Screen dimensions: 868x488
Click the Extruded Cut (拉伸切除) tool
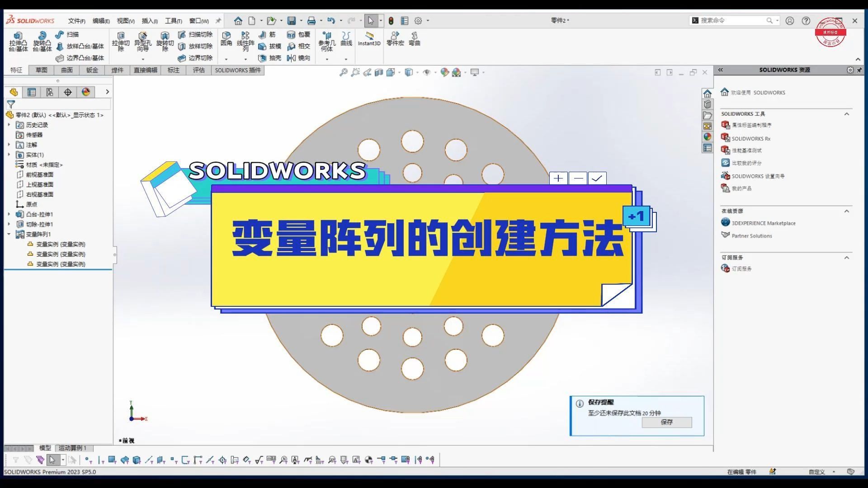(121, 41)
